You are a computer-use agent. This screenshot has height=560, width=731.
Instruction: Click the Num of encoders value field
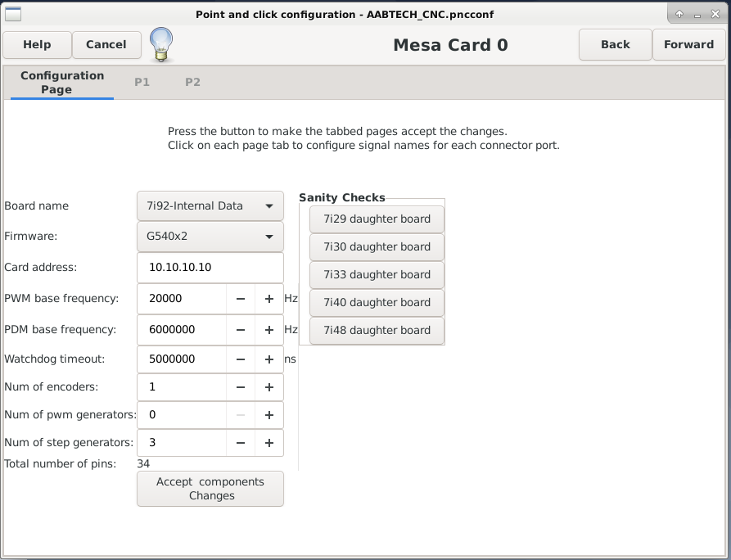(182, 387)
